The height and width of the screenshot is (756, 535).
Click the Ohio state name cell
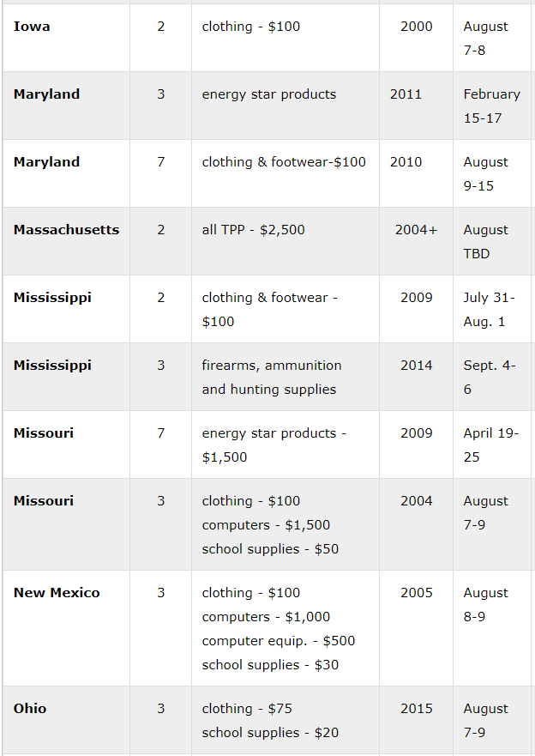(x=30, y=709)
